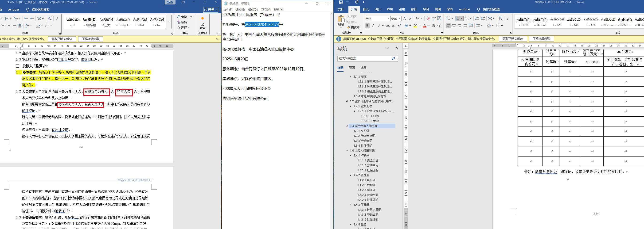Click 登录 button in left Word title bar

170,2
